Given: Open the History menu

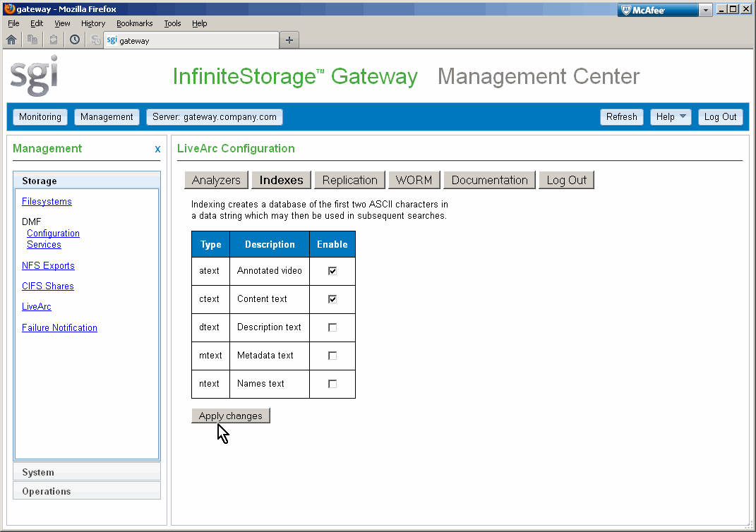Looking at the screenshot, I should [x=93, y=23].
